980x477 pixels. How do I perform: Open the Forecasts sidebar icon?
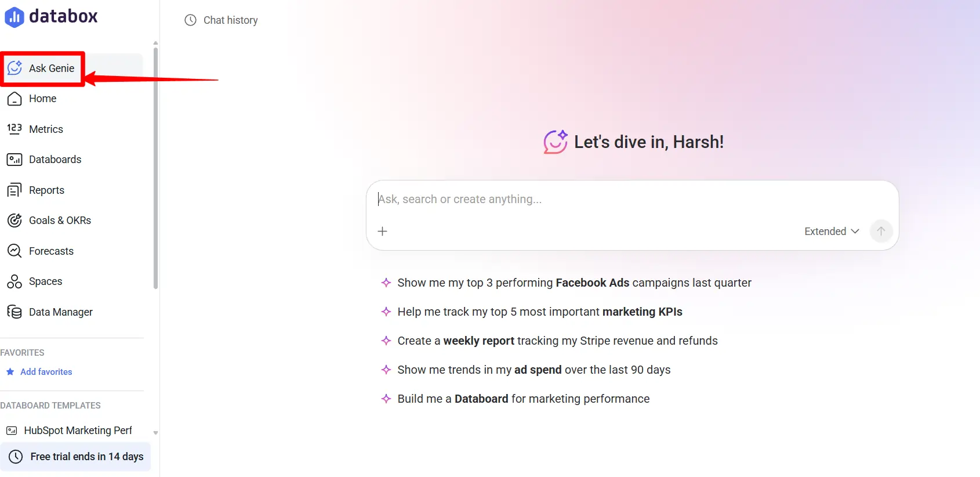[14, 251]
